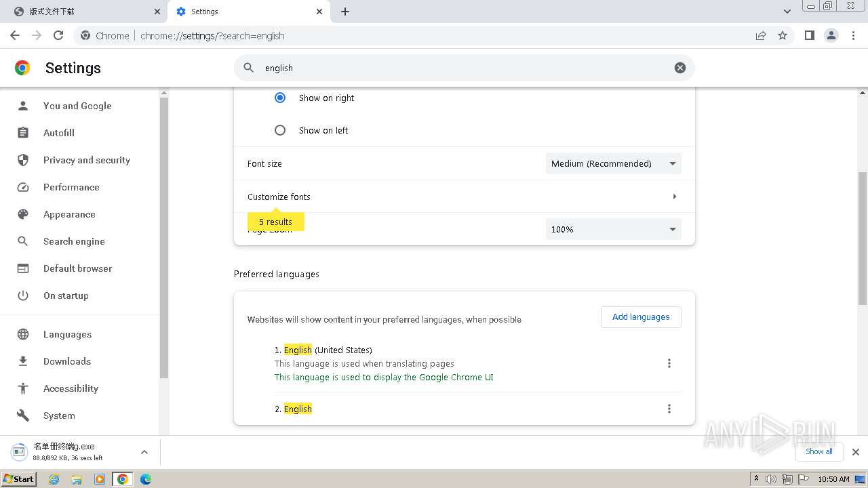
Task: Open Privacy and security settings section
Action: click(86, 160)
